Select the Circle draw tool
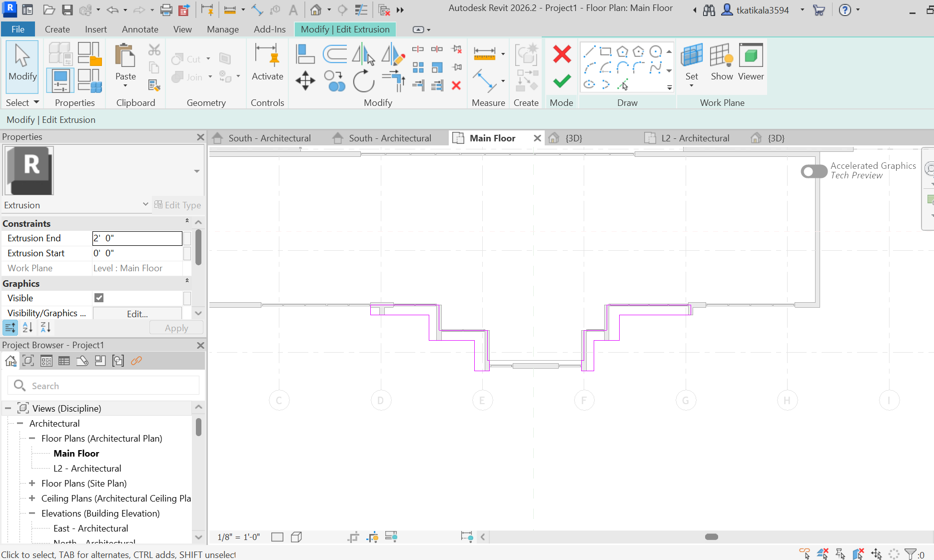Image resolution: width=934 pixels, height=560 pixels. tap(655, 51)
